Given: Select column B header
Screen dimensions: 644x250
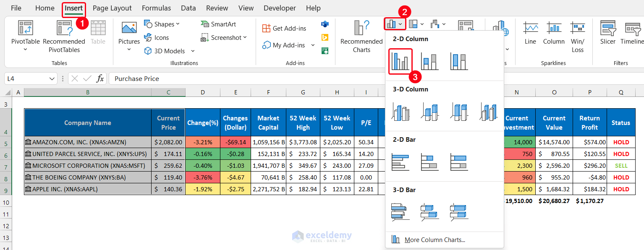Looking at the screenshot, I should click(87, 92).
